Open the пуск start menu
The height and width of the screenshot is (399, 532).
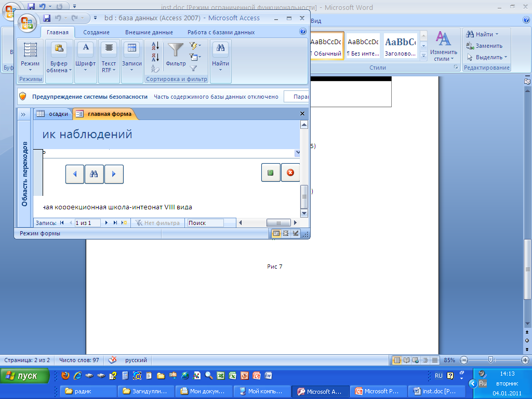pos(25,376)
